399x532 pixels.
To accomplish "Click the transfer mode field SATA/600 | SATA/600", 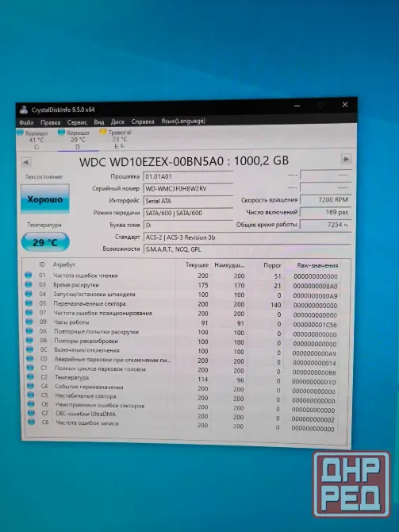I will (x=188, y=213).
